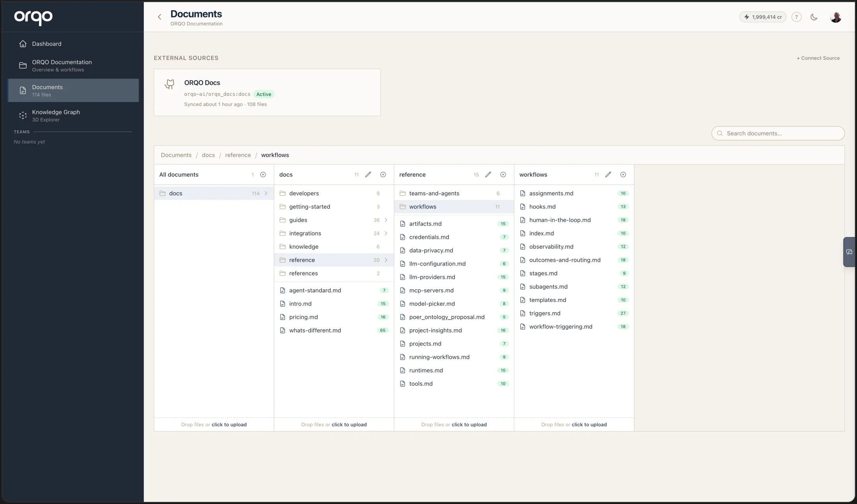The width and height of the screenshot is (857, 504).
Task: Go to docs breadcrumb
Action: tap(208, 155)
